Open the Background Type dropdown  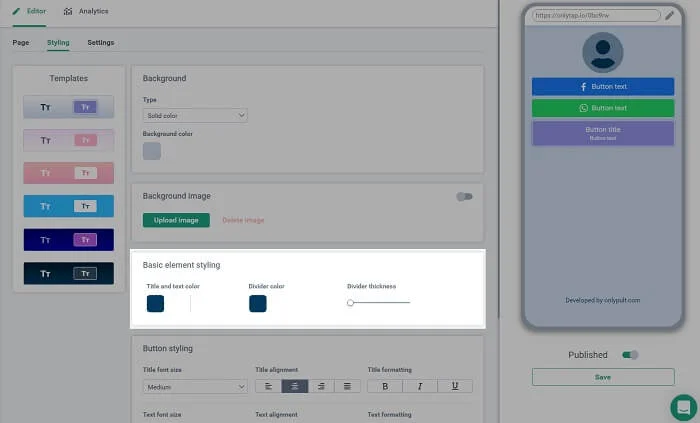pos(195,116)
